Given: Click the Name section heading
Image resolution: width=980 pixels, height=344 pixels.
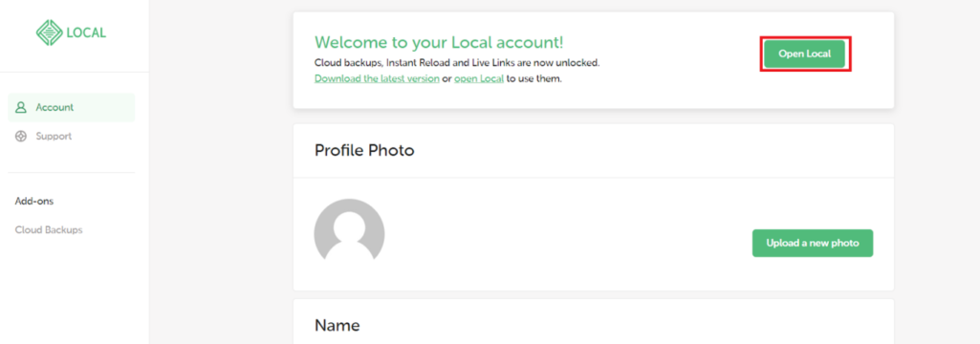Looking at the screenshot, I should [338, 325].
